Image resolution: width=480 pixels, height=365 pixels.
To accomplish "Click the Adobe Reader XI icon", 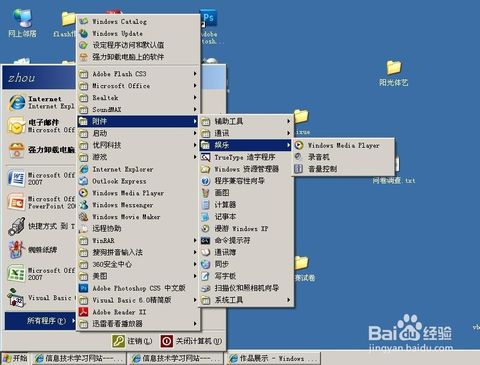I will click(84, 312).
